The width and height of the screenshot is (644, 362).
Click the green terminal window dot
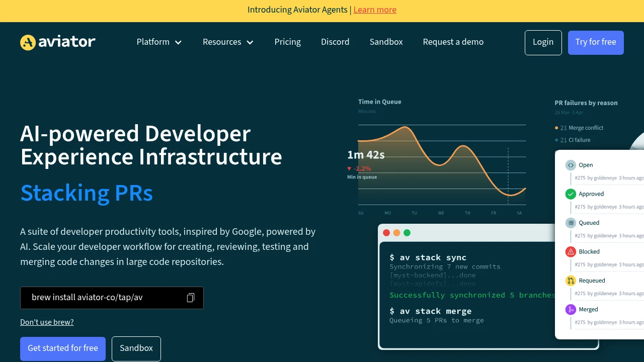pyautogui.click(x=407, y=233)
